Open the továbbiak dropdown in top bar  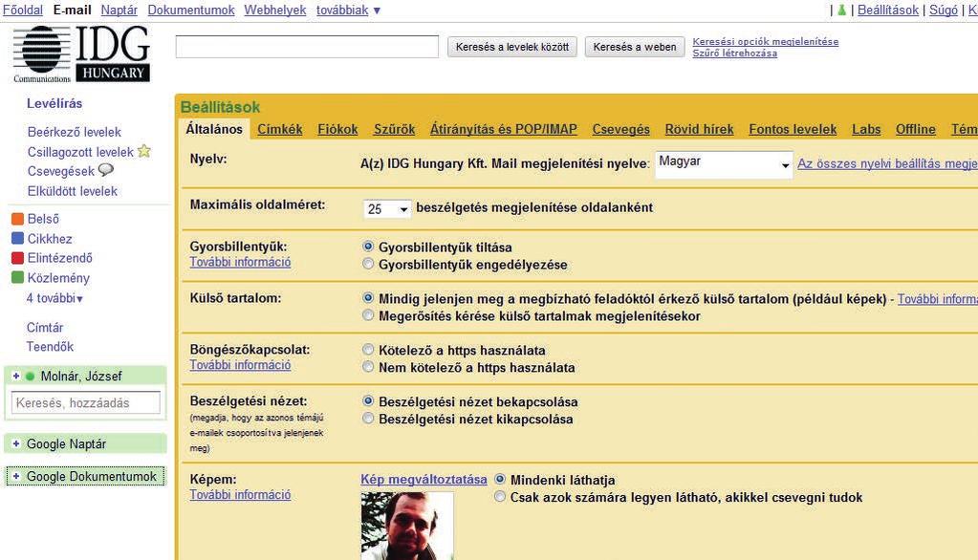(x=348, y=10)
